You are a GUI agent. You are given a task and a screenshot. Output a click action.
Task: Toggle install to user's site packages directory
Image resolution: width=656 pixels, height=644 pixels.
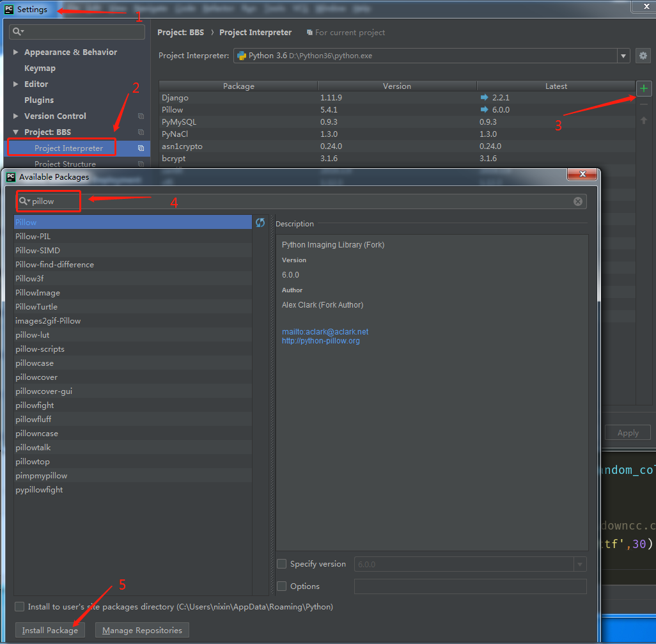tap(19, 607)
